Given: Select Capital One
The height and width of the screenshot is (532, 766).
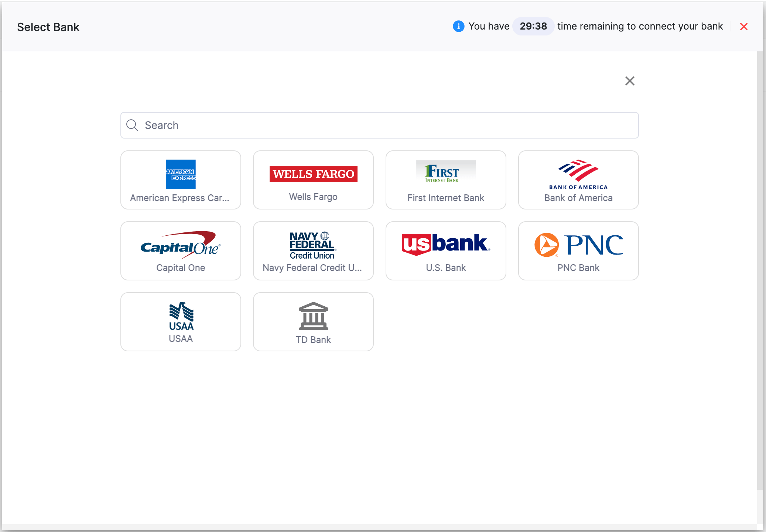Looking at the screenshot, I should [x=181, y=250].
